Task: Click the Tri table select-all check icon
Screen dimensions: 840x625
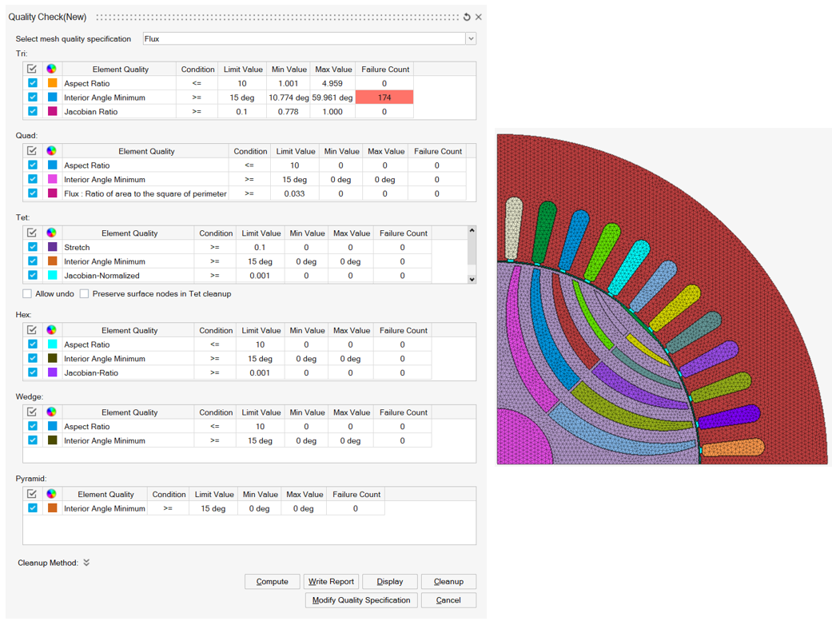Action: 32,70
